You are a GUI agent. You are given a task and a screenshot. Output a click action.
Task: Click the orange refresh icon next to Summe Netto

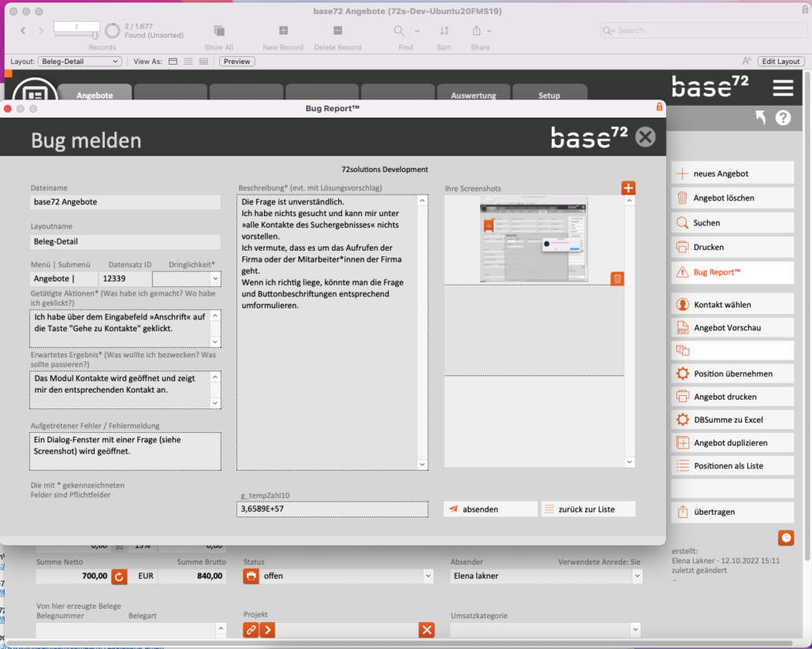click(x=119, y=576)
